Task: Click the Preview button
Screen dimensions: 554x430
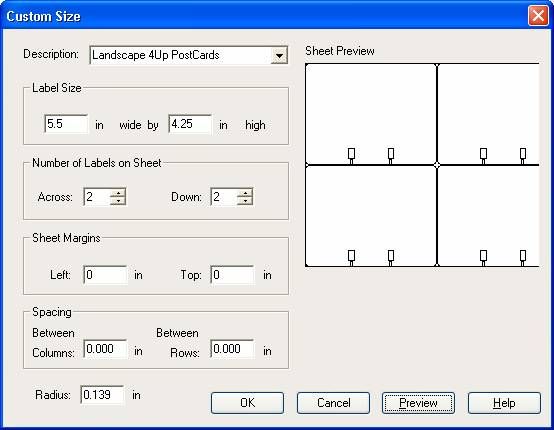Action: pos(418,403)
